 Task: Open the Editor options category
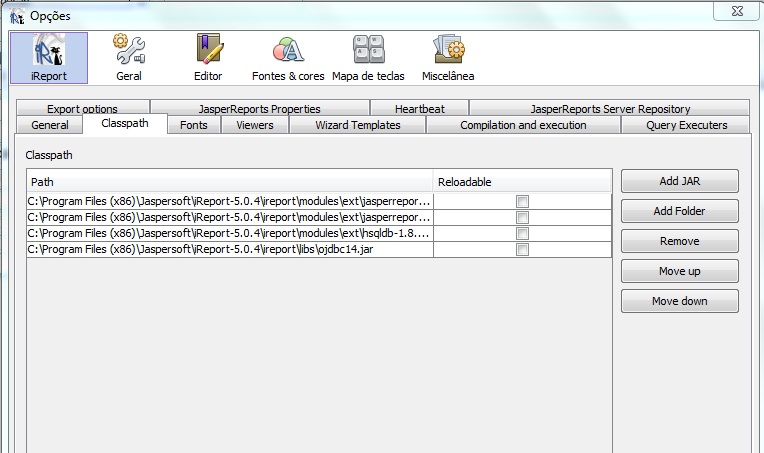point(208,57)
